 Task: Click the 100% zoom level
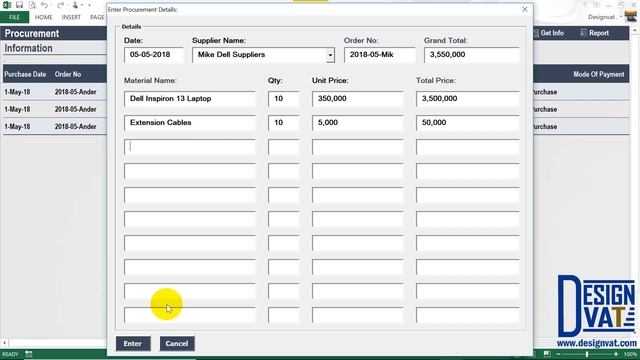(631, 354)
